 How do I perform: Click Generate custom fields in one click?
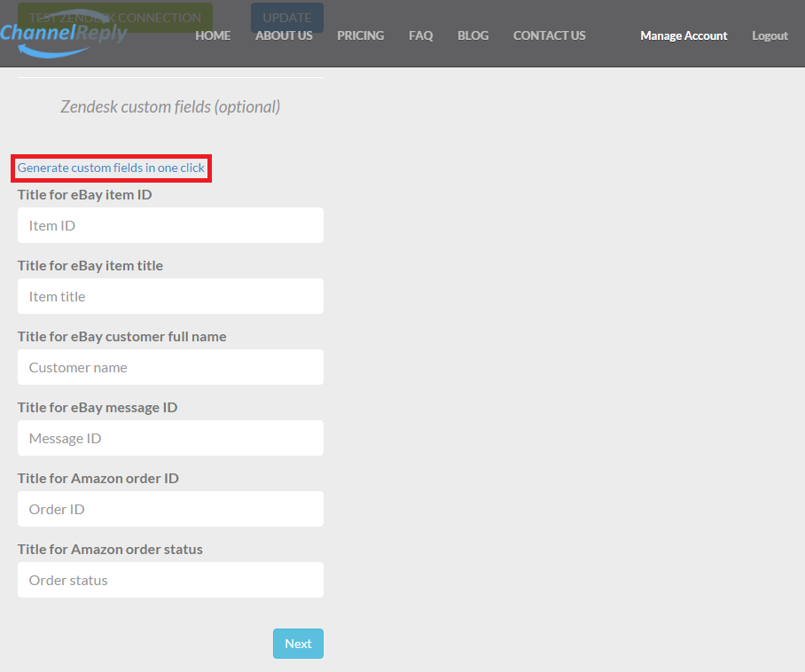[111, 168]
